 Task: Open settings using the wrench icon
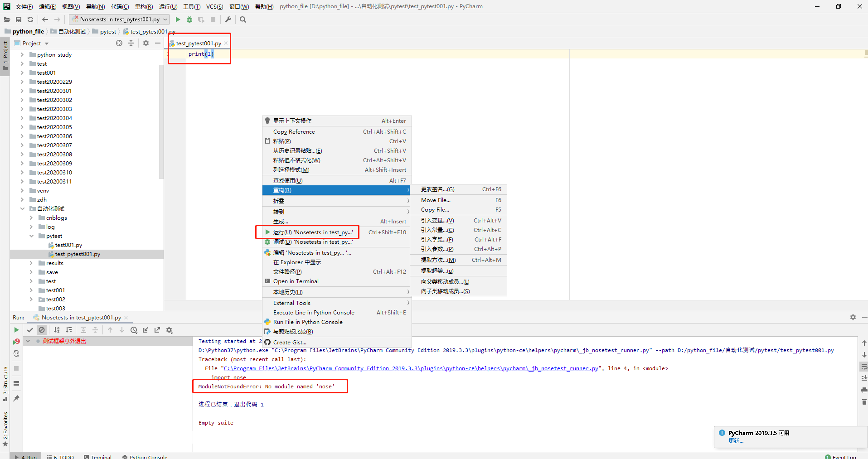(x=228, y=19)
